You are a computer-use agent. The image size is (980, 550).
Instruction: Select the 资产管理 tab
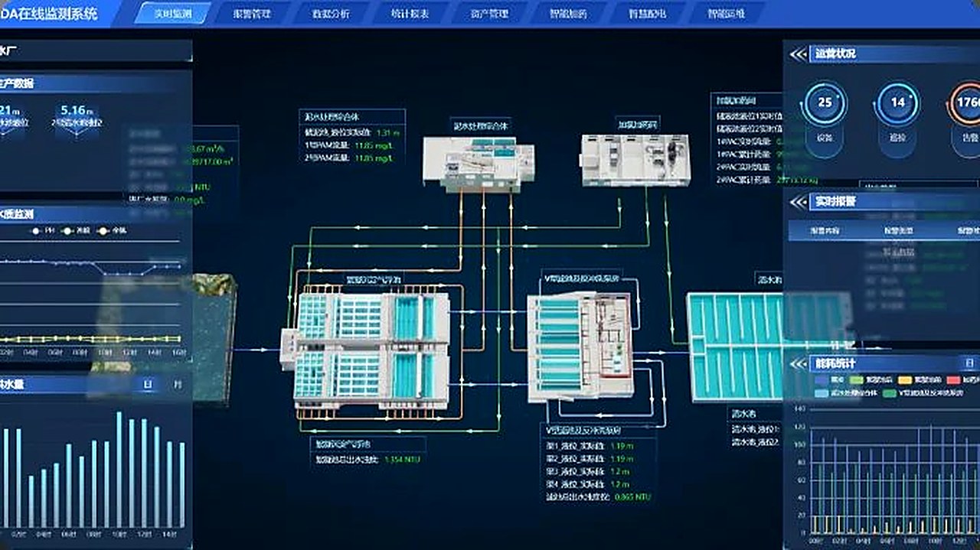(x=490, y=13)
